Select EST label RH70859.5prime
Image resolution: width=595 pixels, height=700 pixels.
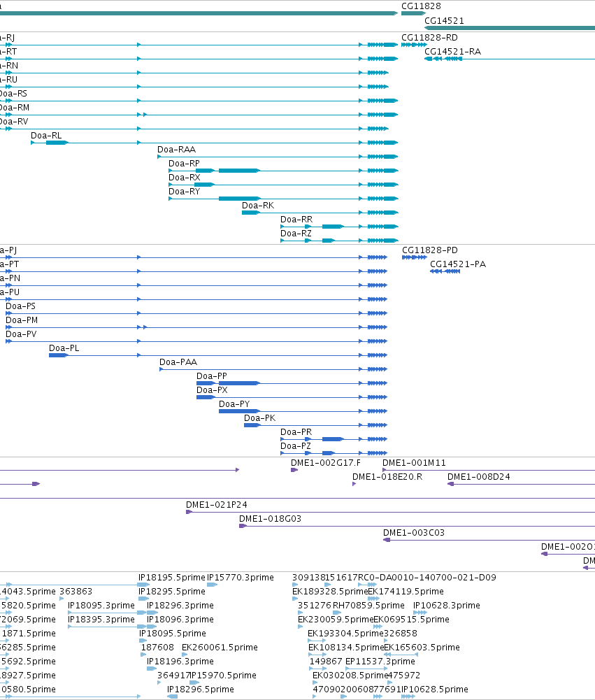click(368, 606)
